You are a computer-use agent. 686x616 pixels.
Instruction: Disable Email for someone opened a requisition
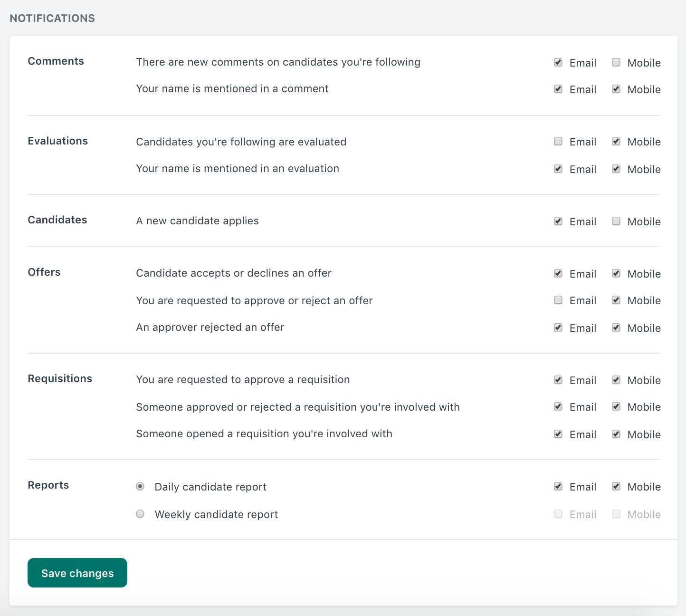click(558, 434)
